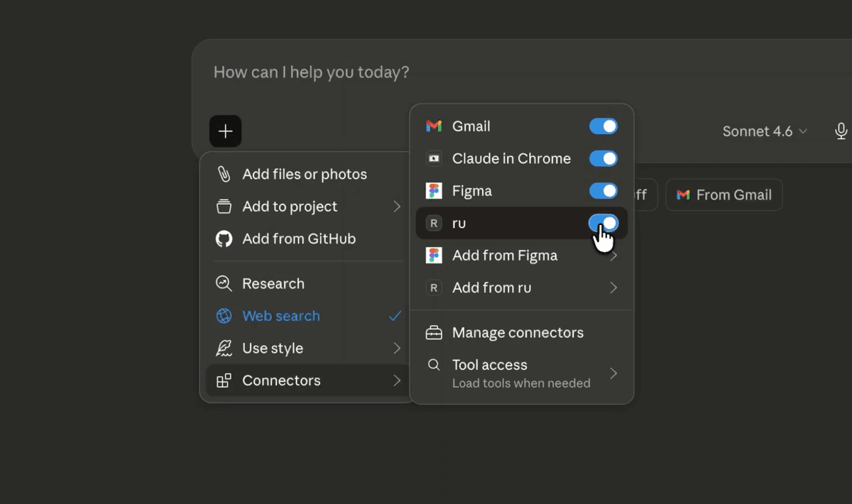
Task: Toggle off Claude in Chrome
Action: click(603, 158)
